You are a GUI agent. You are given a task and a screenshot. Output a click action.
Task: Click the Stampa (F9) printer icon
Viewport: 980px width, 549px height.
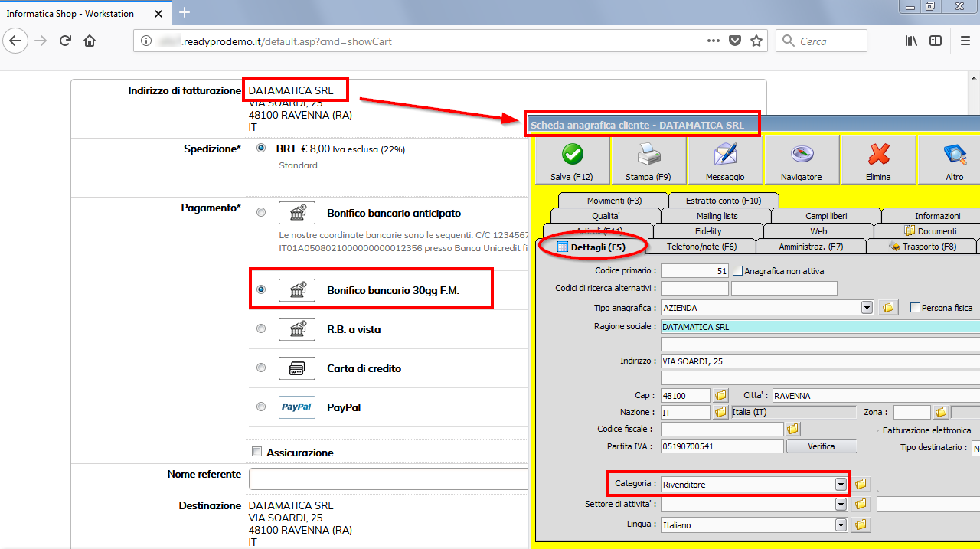[648, 155]
